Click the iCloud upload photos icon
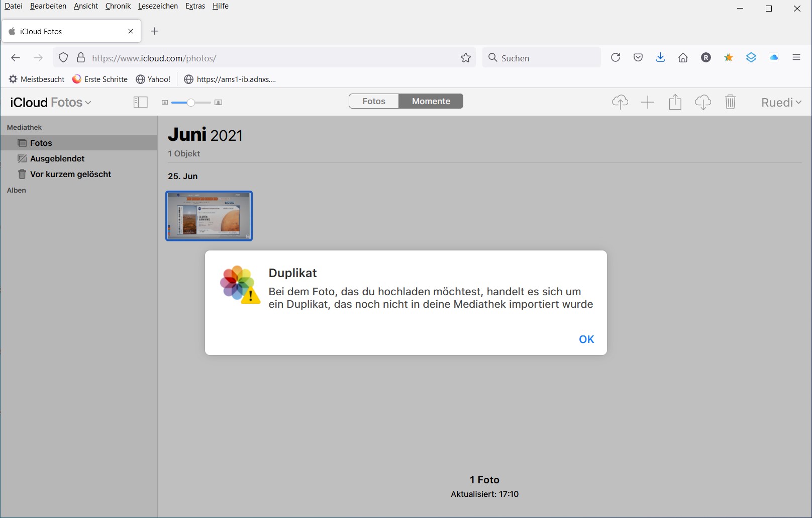Viewport: 812px width, 518px height. tap(620, 102)
